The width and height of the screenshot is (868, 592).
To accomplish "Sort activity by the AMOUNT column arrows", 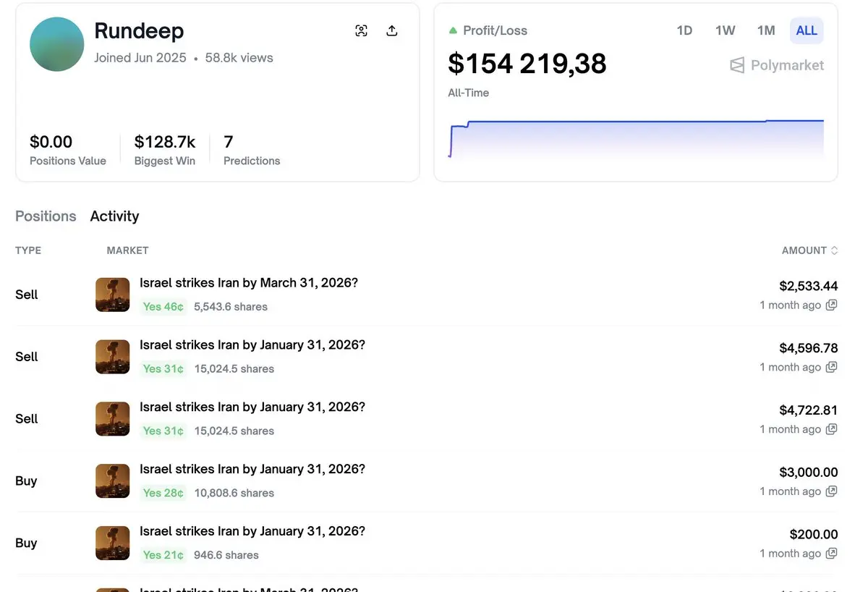I will point(834,250).
